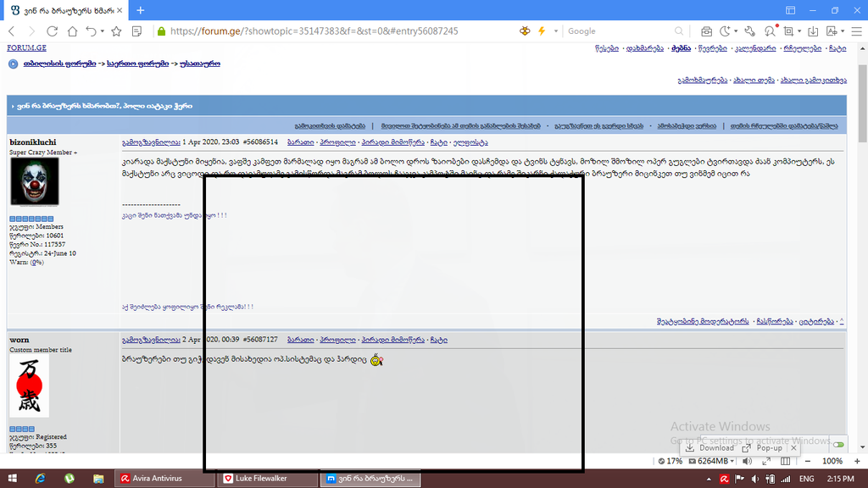Expand the dropdown arrow beside undo icon
868x488 pixels.
tap(103, 31)
